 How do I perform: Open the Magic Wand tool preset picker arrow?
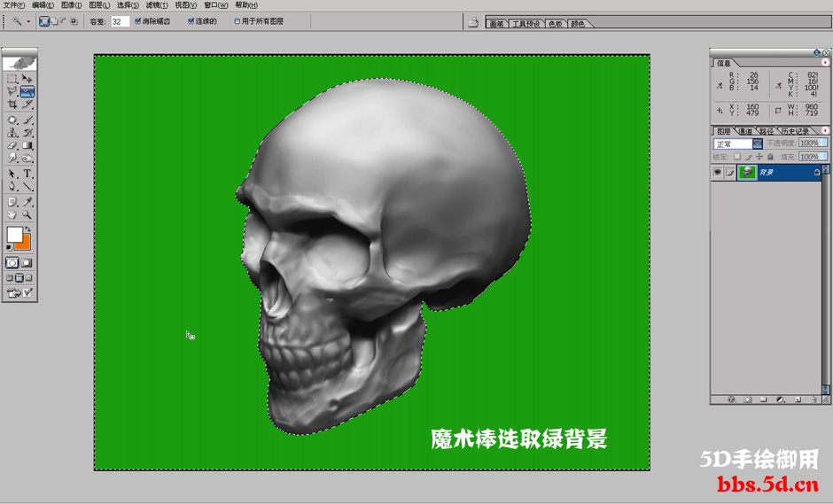point(28,22)
